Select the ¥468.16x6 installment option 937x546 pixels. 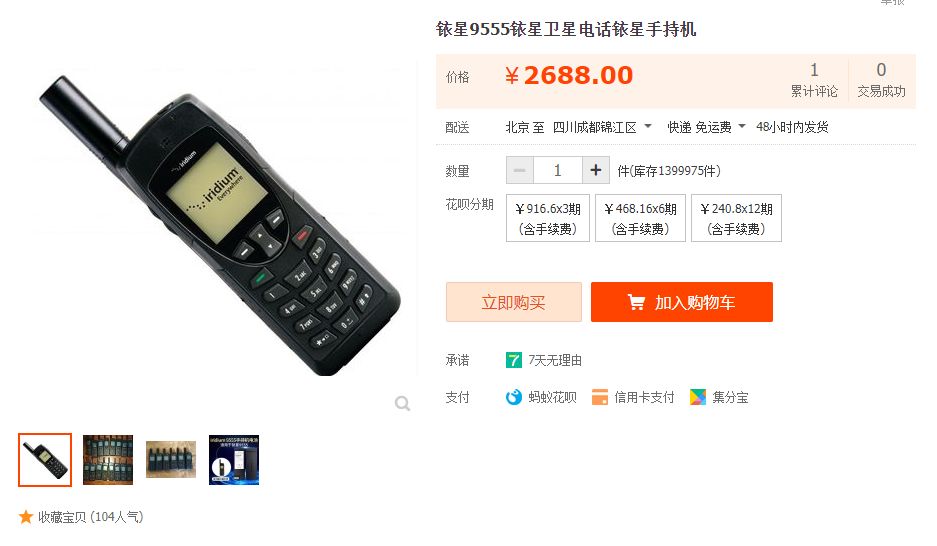point(641,218)
